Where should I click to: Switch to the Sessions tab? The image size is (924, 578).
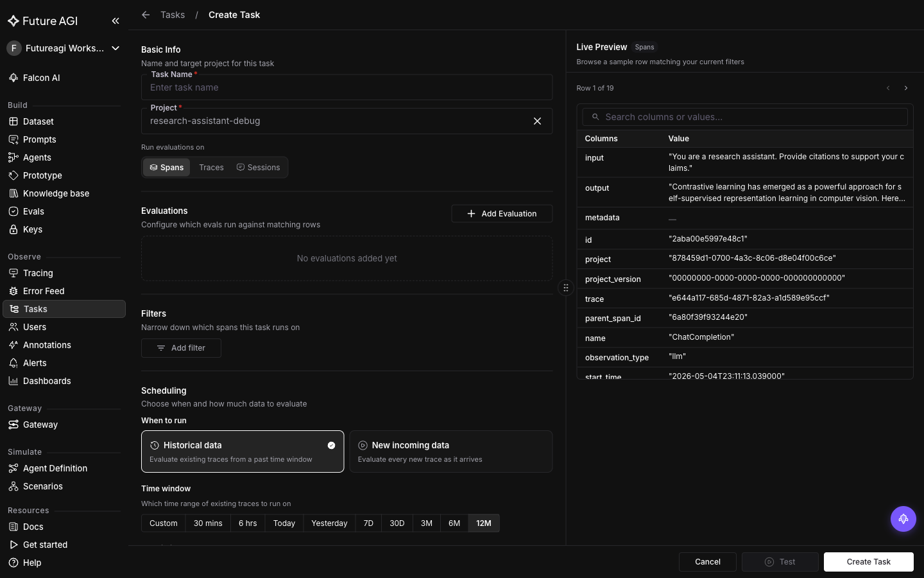tap(259, 168)
